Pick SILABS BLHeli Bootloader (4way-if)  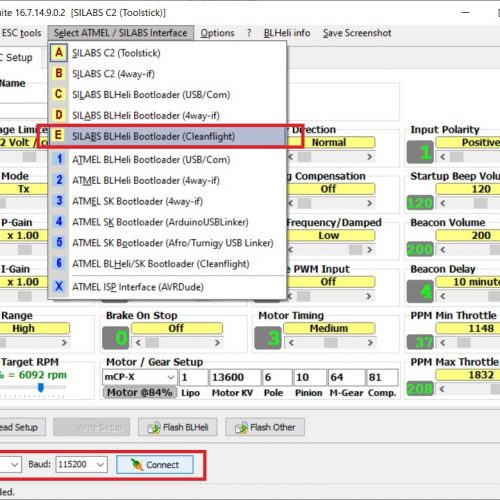coord(167,115)
